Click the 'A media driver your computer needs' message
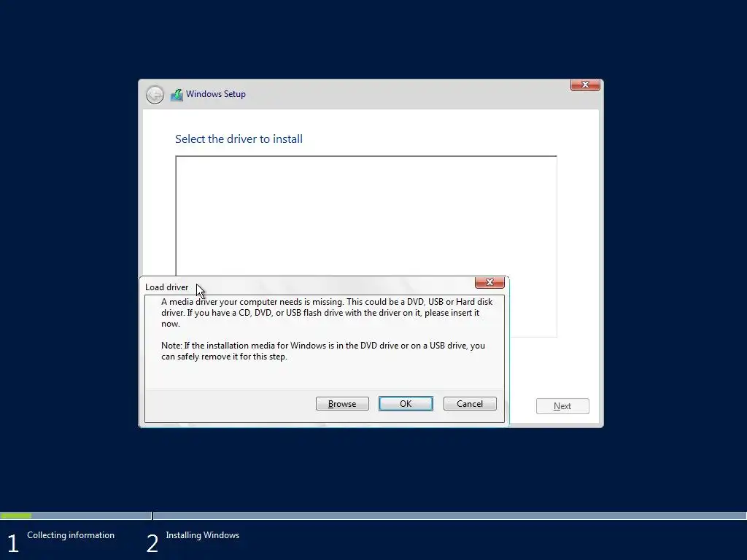Screen dimensions: 747x560 point(327,313)
